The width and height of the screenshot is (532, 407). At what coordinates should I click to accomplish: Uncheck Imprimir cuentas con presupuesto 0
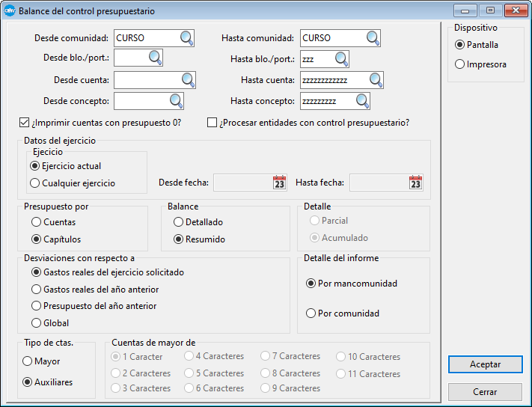point(23,123)
